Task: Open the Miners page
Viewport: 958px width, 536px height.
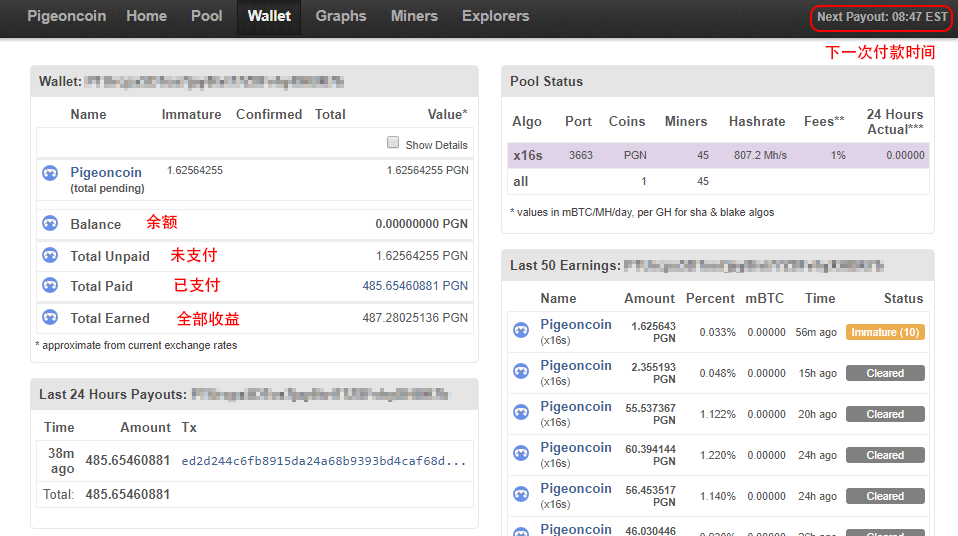Action: [x=414, y=16]
